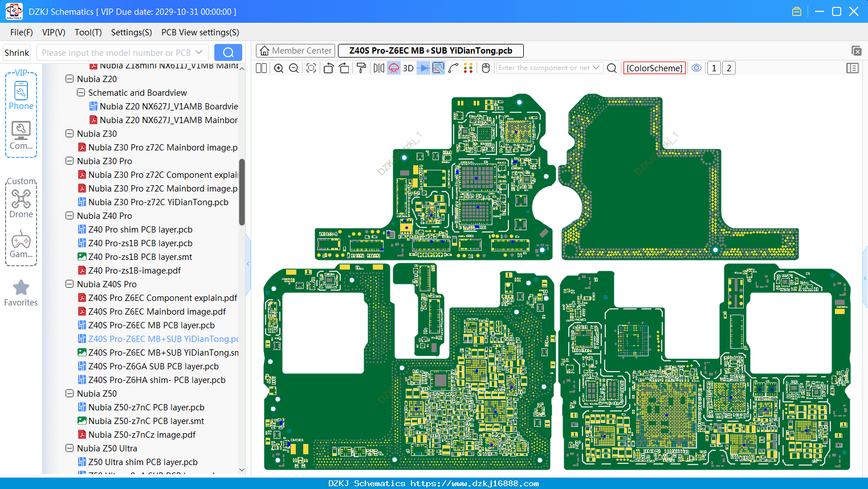Screen dimensions: 868x489
Task: Collapse the Nubia Z40S Pro node
Action: (70, 284)
